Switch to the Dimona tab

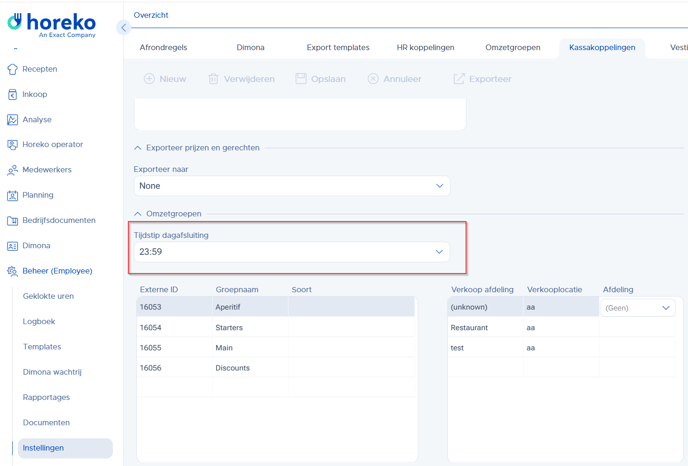tap(250, 47)
